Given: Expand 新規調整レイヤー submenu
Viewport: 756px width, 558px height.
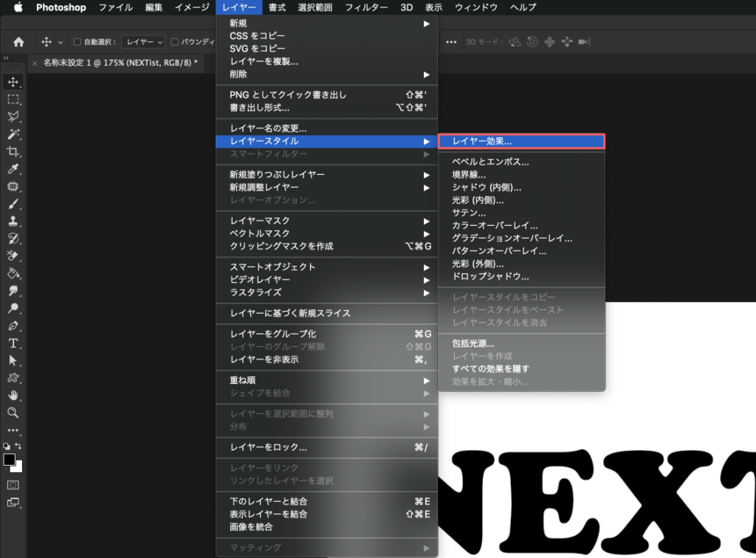Looking at the screenshot, I should tap(327, 187).
